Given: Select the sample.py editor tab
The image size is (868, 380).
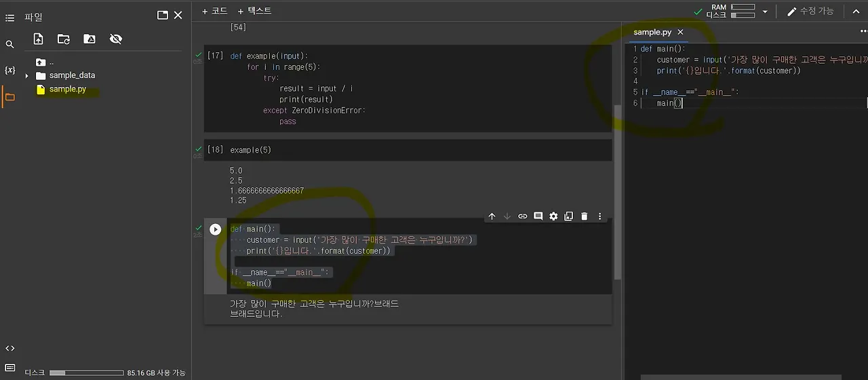Looking at the screenshot, I should (x=652, y=32).
